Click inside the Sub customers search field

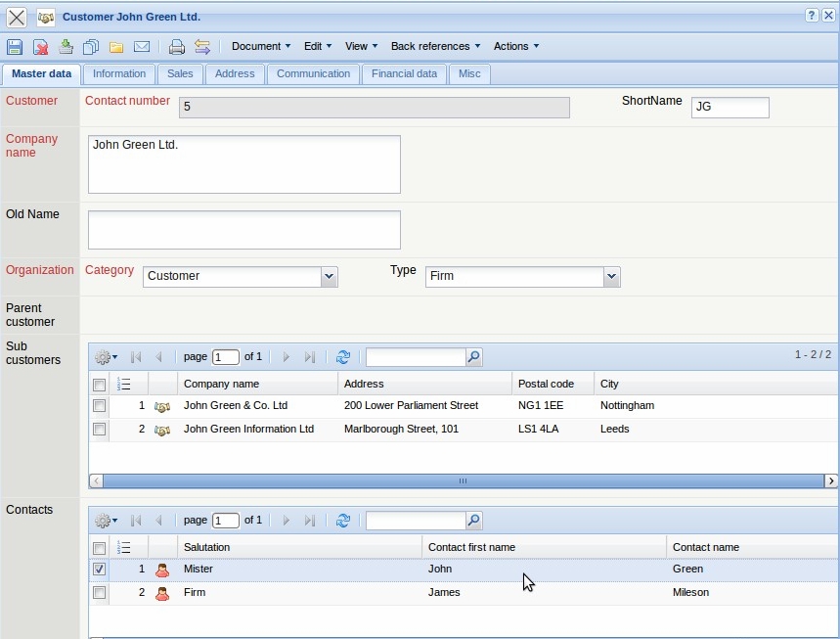click(416, 356)
